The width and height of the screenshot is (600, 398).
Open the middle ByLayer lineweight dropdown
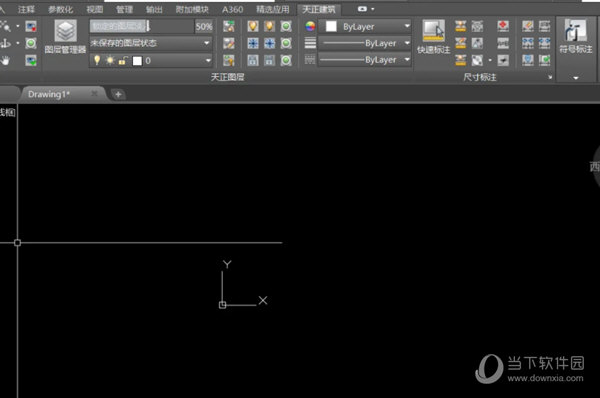click(407, 43)
